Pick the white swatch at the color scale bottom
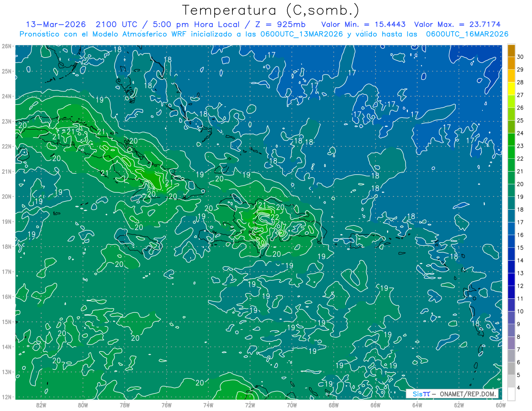This screenshot has height=411, width=532. [511, 394]
